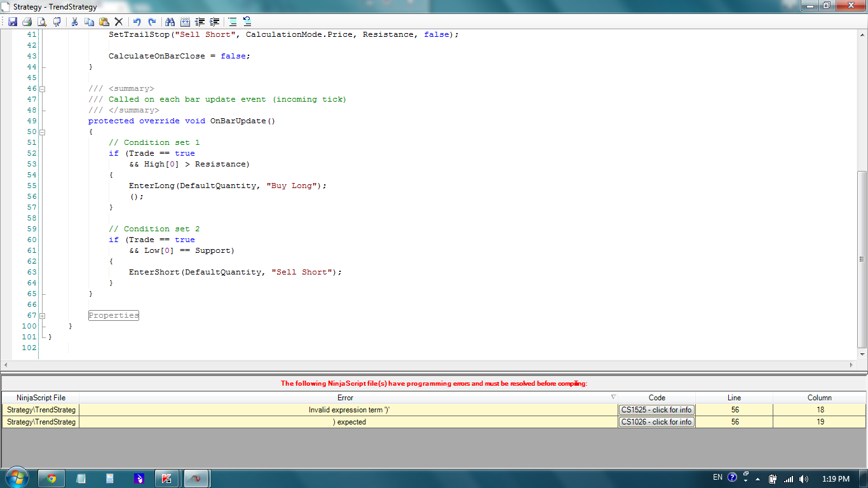868x488 pixels.
Task: Click the Code column header
Action: (657, 398)
